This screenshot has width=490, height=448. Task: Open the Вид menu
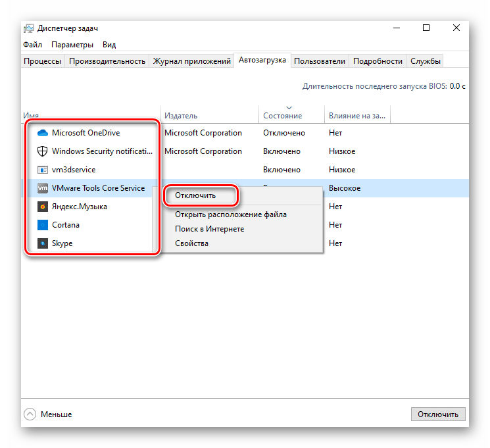[x=109, y=45]
